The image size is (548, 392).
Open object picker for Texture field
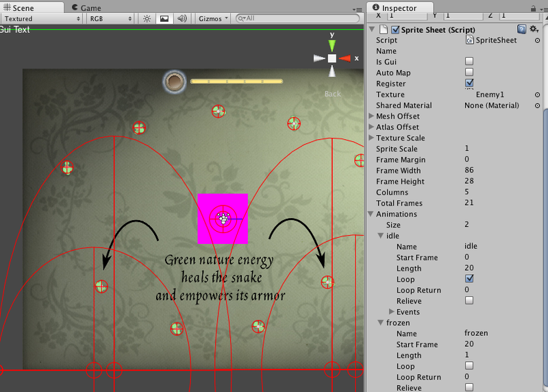[x=538, y=95]
